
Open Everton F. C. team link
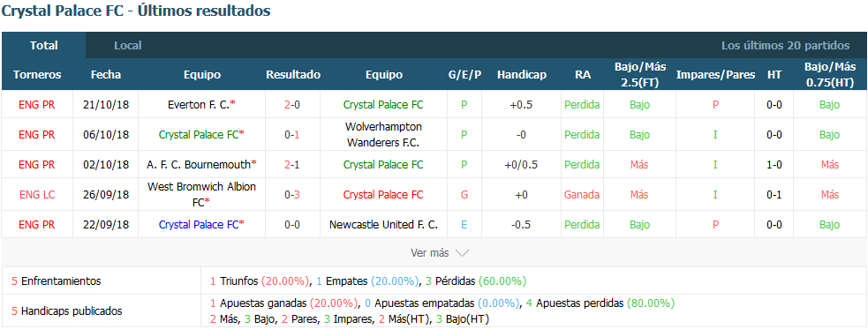196,104
